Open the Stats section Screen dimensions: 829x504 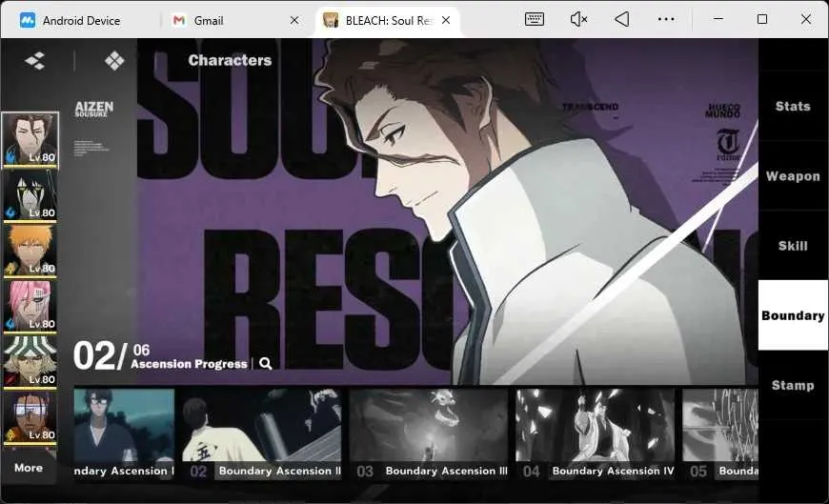pyautogui.click(x=793, y=107)
